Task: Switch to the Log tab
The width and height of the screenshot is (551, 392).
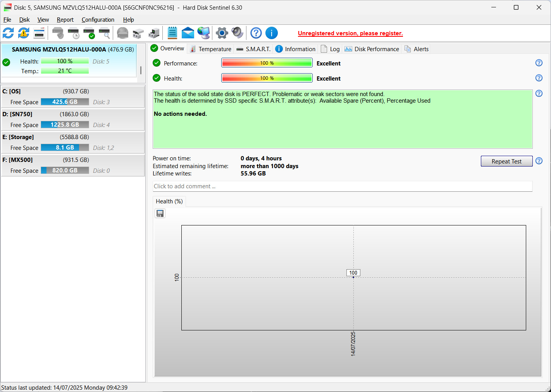Action: 330,49
